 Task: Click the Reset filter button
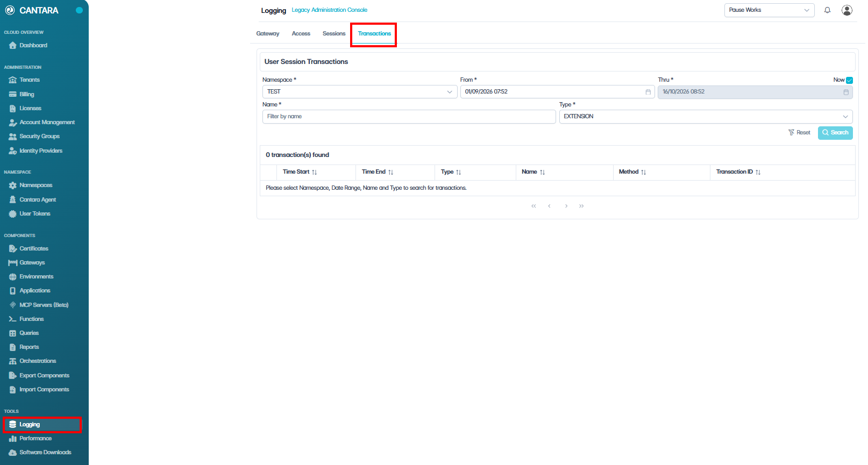click(x=799, y=133)
